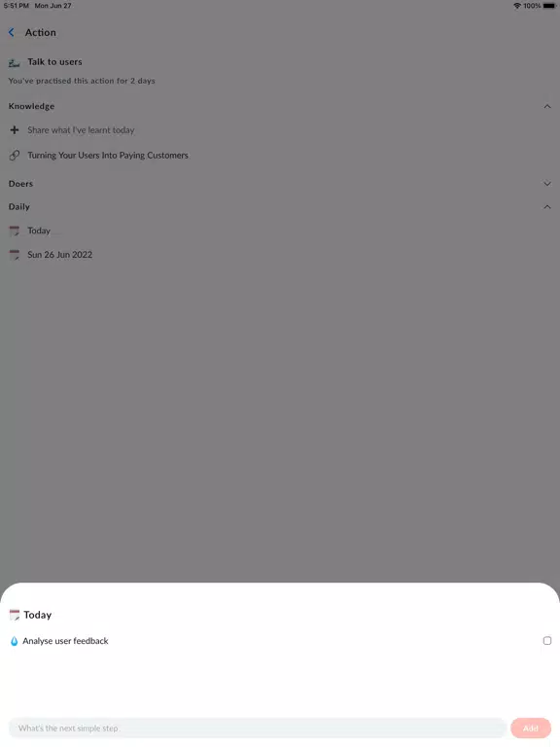Click the link icon beside Turning Your Users
The height and width of the screenshot is (747, 560).
point(15,155)
